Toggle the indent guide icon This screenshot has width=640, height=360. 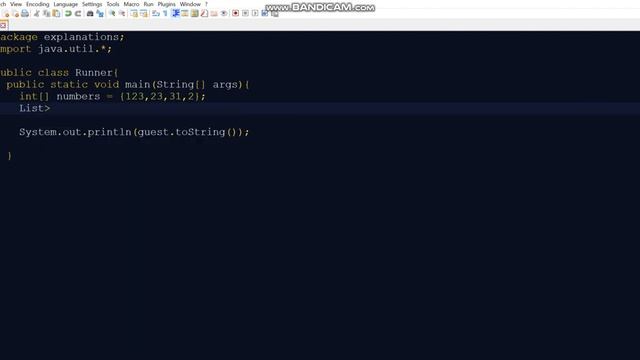176,13
